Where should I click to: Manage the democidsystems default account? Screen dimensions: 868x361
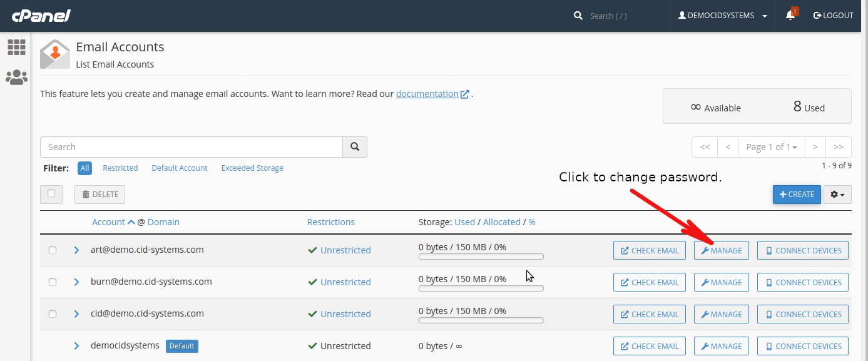click(x=722, y=346)
